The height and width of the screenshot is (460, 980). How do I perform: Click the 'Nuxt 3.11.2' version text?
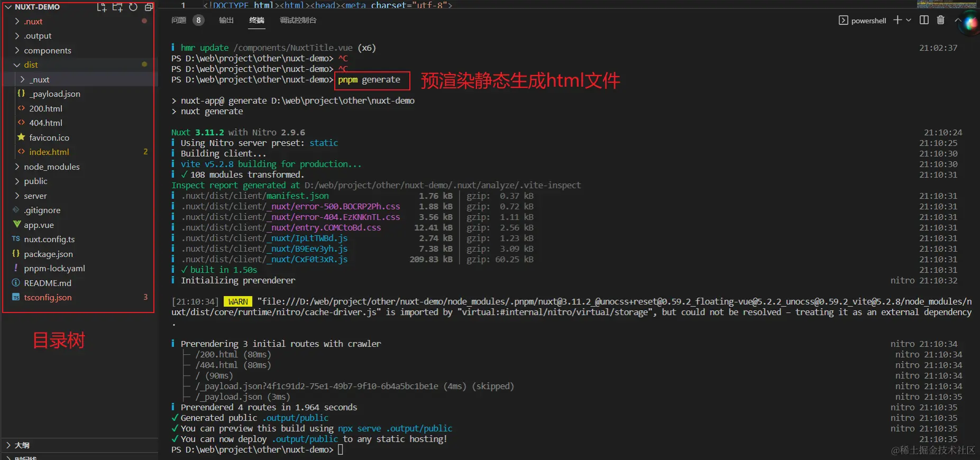tap(197, 132)
